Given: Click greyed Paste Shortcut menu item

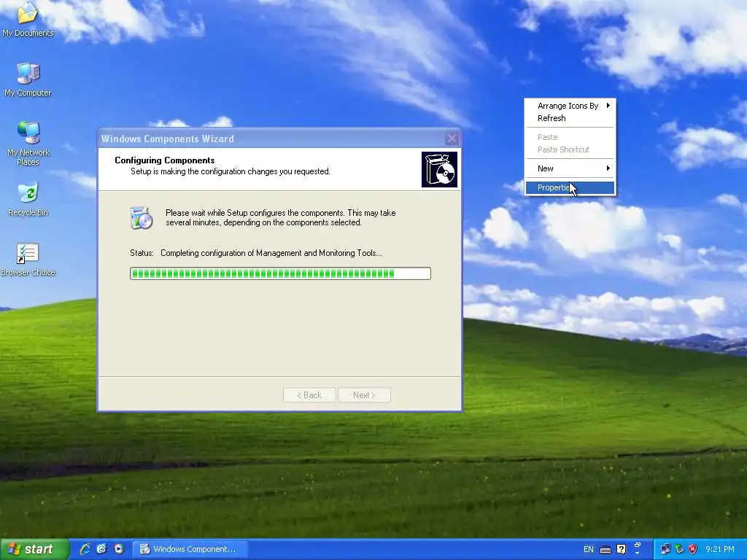Looking at the screenshot, I should click(570, 149).
